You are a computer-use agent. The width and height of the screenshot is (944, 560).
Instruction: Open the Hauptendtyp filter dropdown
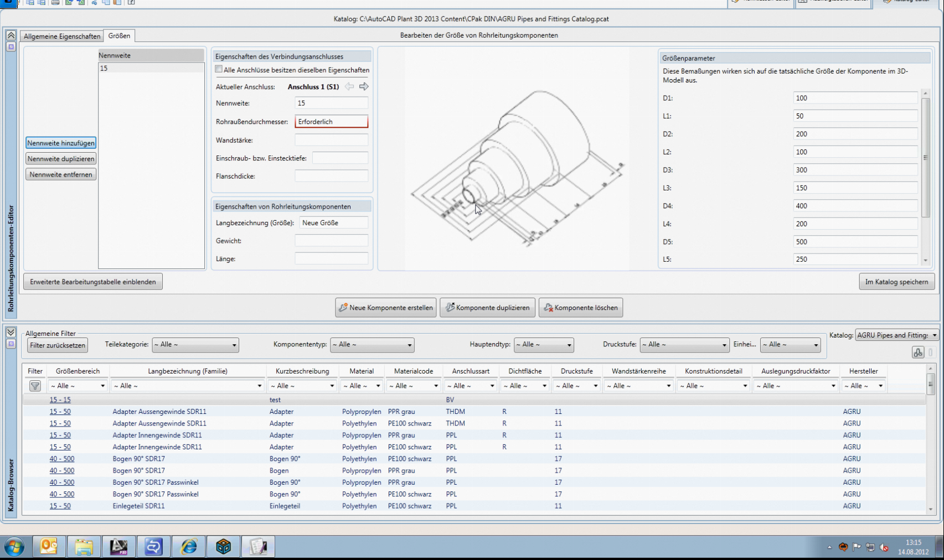[x=544, y=345]
